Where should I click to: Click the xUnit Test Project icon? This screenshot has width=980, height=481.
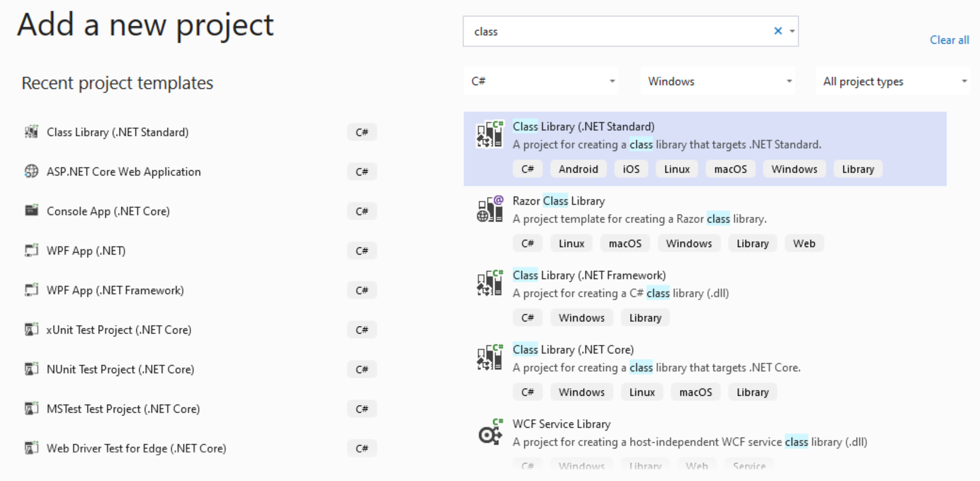pos(31,329)
